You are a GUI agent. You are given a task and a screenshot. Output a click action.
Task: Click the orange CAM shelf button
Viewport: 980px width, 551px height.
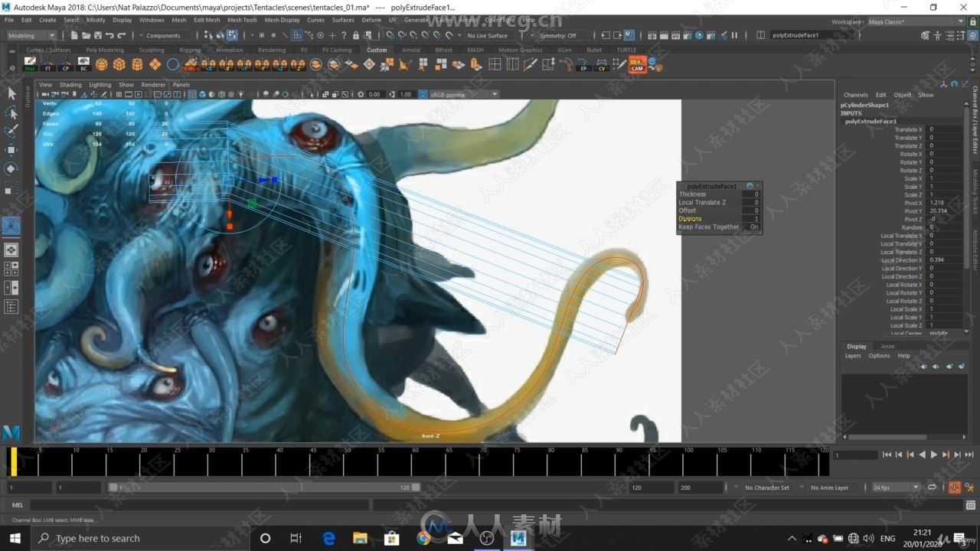(637, 65)
